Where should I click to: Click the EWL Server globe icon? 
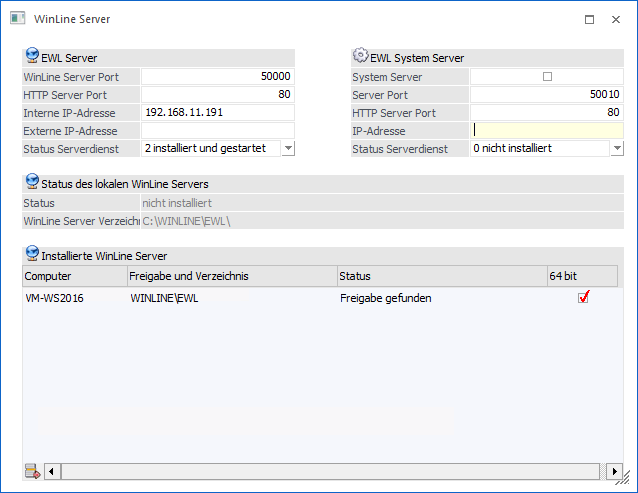31,58
